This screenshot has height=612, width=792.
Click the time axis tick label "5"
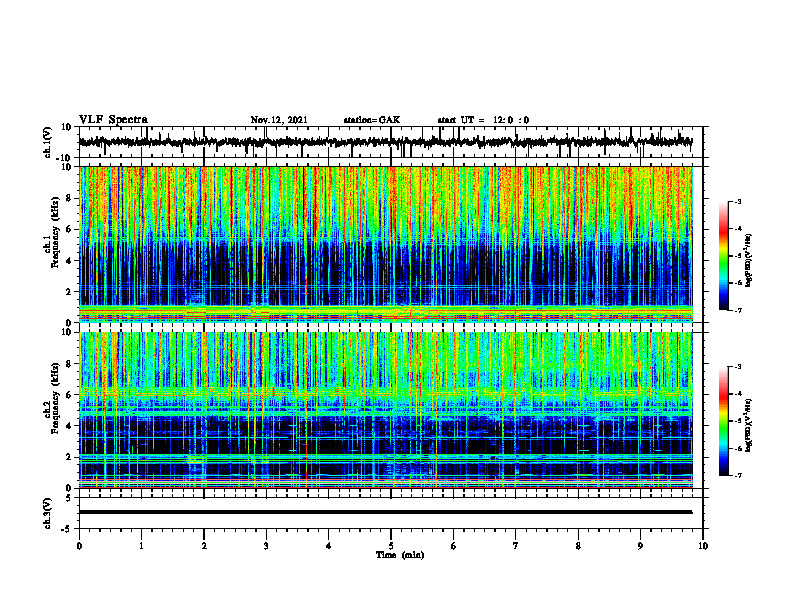(391, 546)
